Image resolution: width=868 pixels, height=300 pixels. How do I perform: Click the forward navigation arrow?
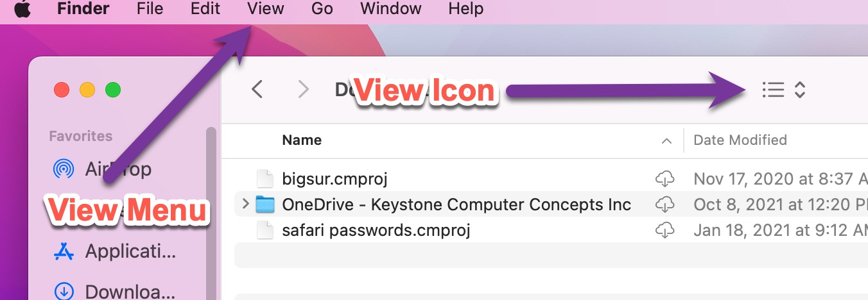click(x=304, y=89)
